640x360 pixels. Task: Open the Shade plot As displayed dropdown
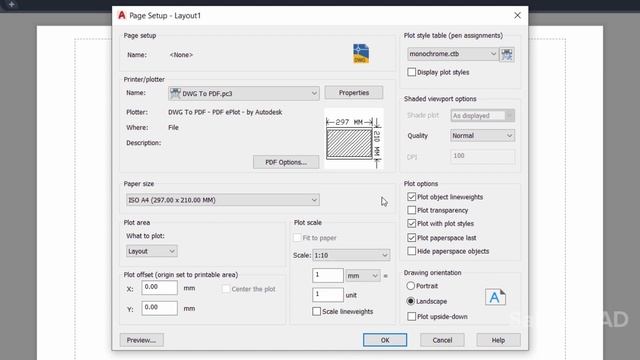pos(482,116)
